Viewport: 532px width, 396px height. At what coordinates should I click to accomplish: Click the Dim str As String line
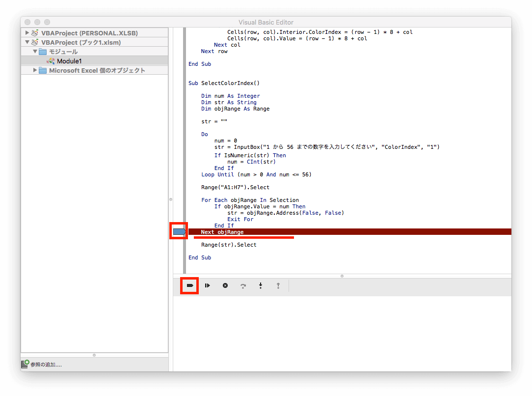pyautogui.click(x=229, y=103)
